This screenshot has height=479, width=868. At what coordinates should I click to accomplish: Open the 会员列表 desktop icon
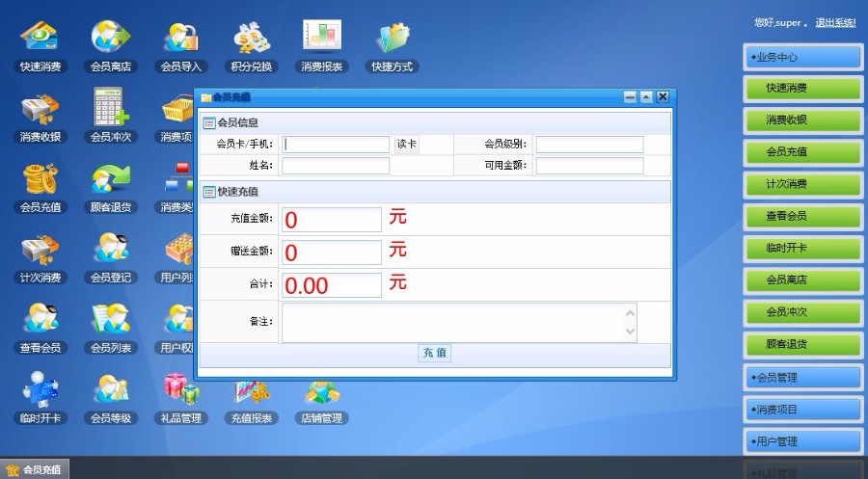coord(111,328)
